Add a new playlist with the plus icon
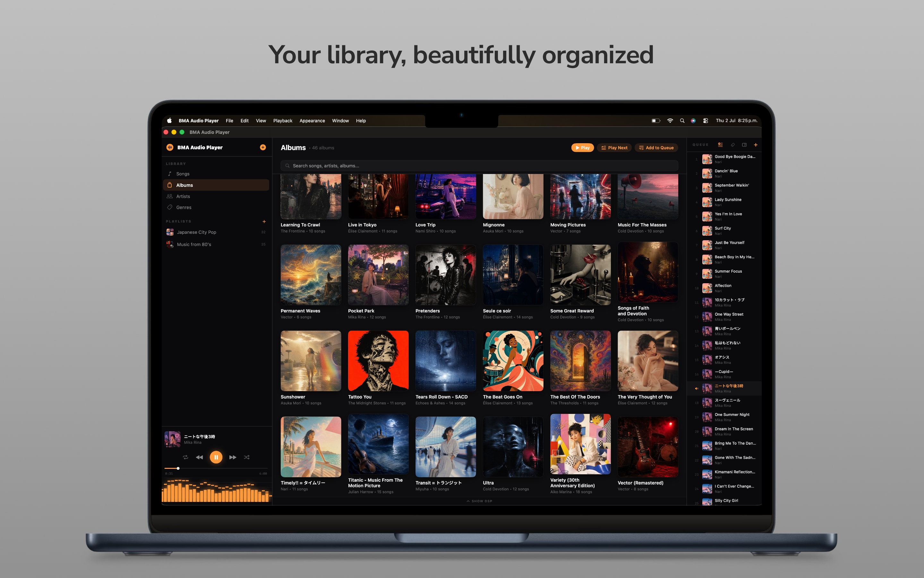924x578 pixels. [264, 221]
